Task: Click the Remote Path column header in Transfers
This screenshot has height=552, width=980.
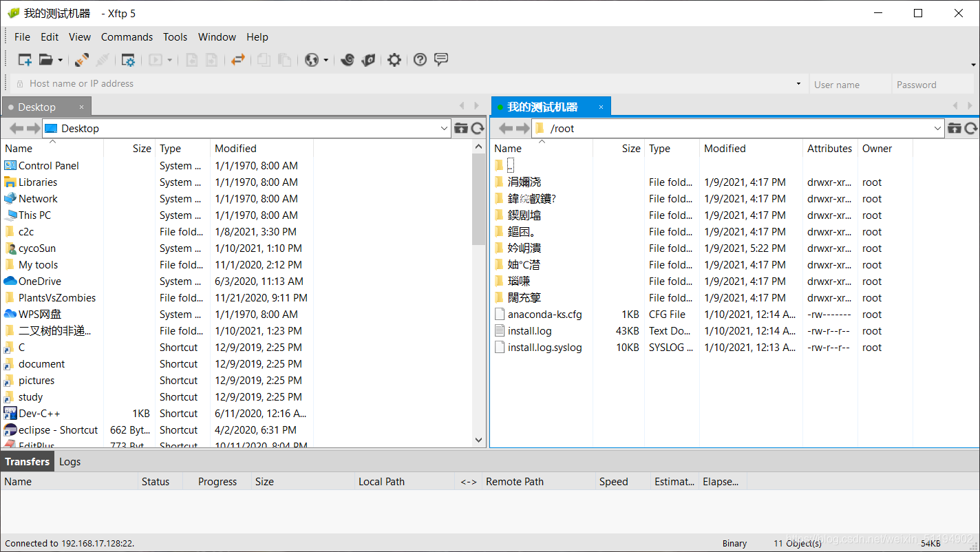Action: [x=538, y=482]
